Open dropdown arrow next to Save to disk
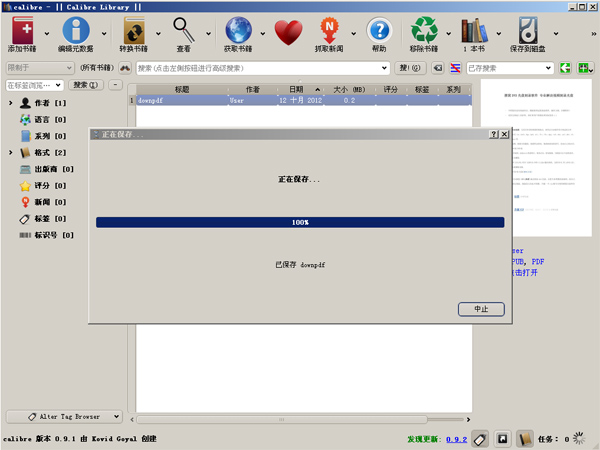This screenshot has height=450, width=600. [556, 34]
